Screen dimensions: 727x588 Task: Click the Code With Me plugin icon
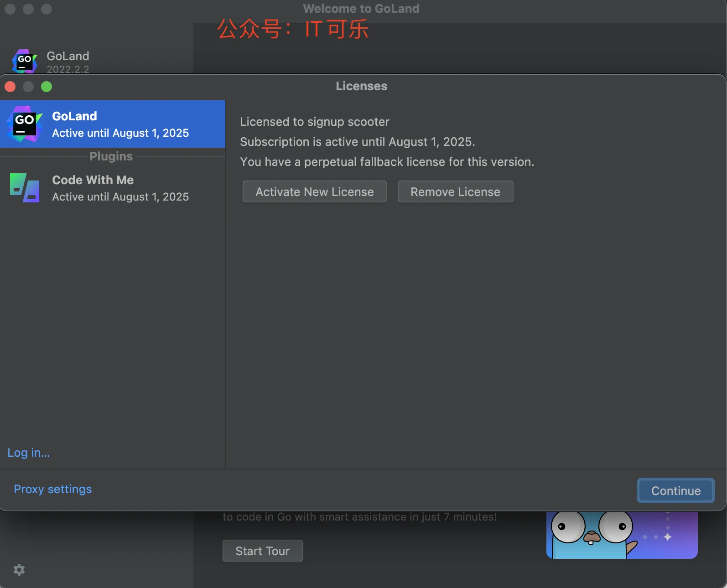25,188
